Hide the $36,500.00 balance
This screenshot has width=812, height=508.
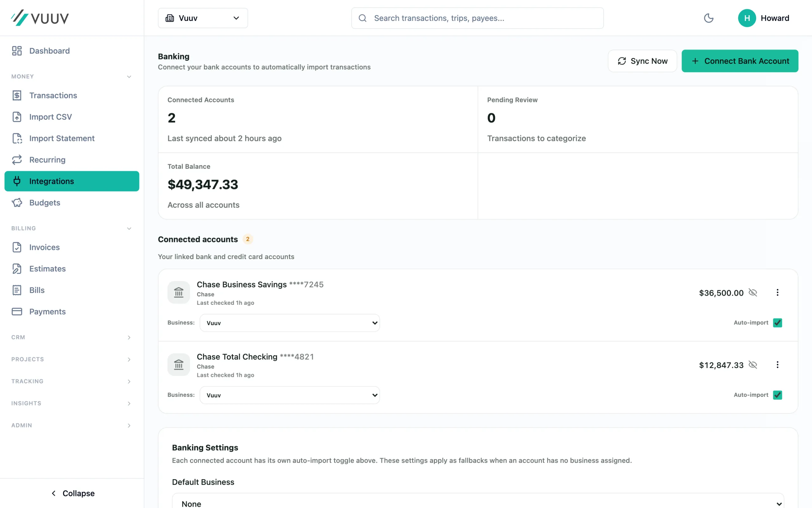tap(753, 293)
